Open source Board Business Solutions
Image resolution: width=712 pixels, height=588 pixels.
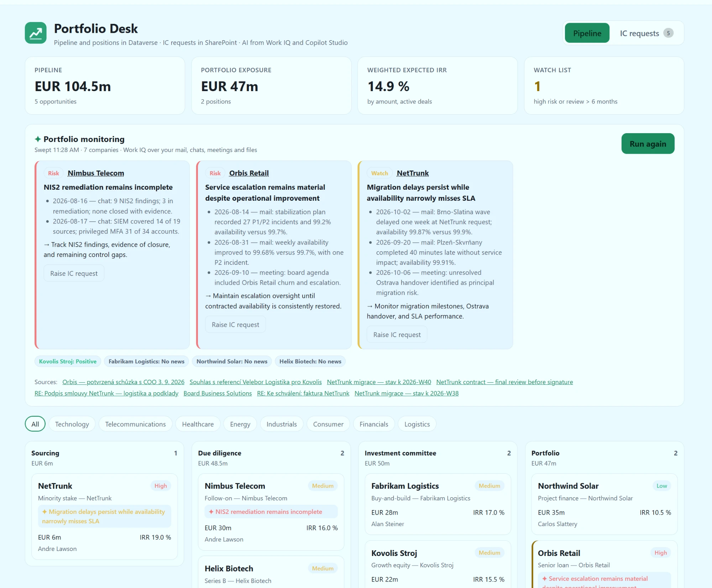[x=218, y=393]
